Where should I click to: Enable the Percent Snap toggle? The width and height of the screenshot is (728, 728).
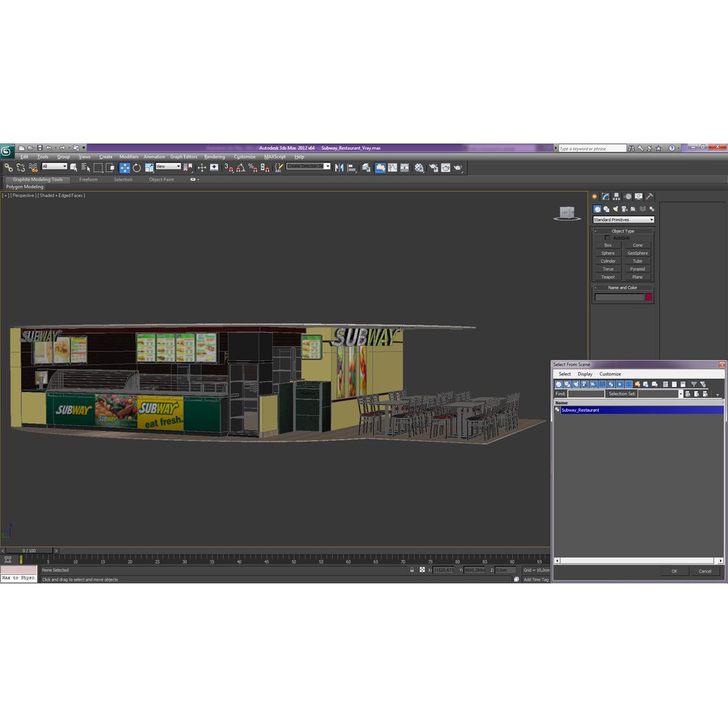tap(253, 168)
